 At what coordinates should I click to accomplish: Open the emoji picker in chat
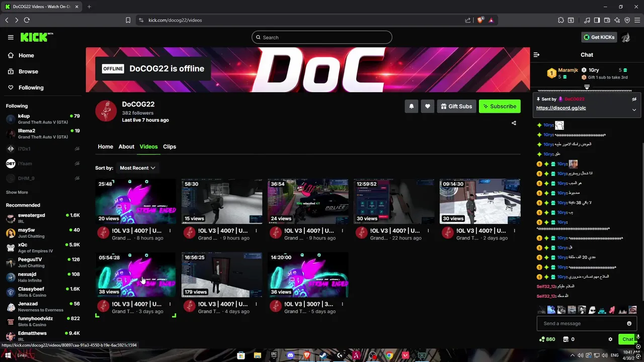pyautogui.click(x=629, y=324)
